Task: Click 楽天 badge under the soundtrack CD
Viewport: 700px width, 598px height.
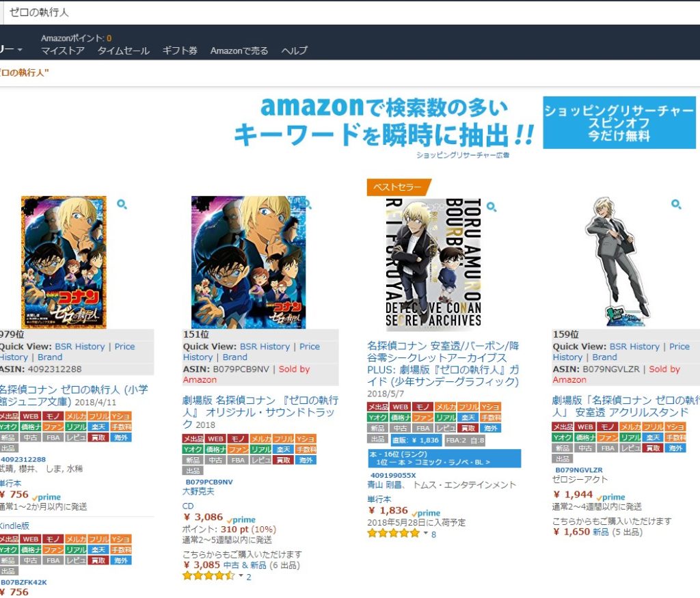Action: click(283, 450)
